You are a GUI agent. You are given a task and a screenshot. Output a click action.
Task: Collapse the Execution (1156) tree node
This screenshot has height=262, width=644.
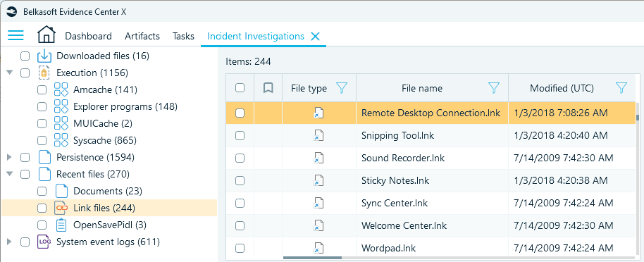click(10, 73)
